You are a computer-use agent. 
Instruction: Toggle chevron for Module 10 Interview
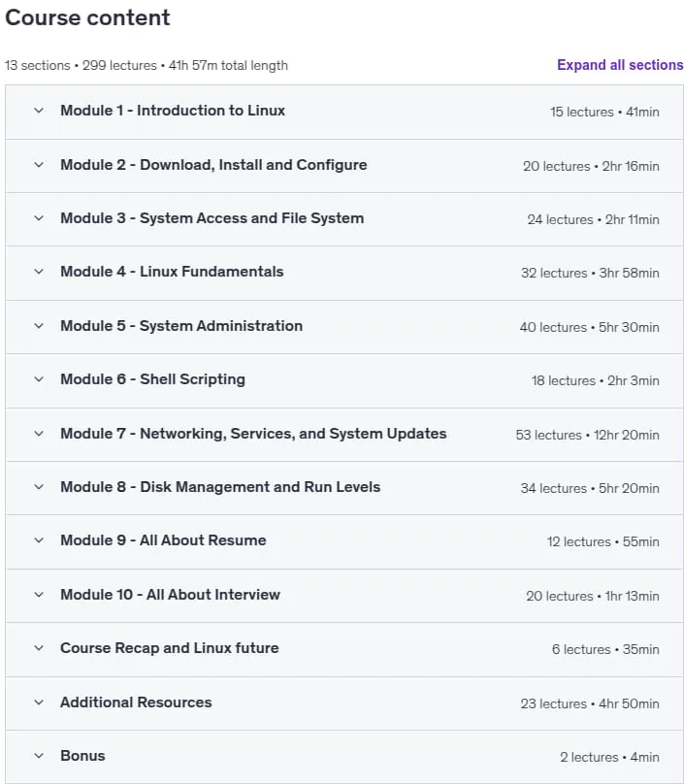(39, 595)
